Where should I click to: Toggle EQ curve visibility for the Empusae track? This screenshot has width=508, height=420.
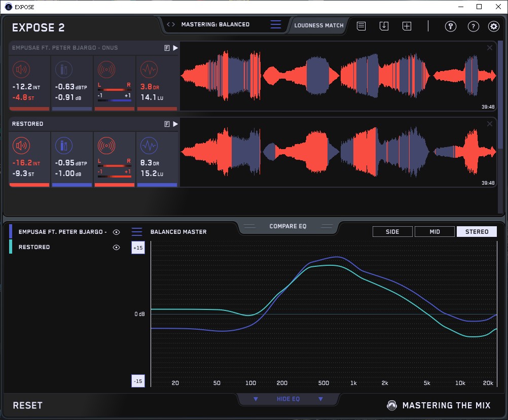(116, 232)
